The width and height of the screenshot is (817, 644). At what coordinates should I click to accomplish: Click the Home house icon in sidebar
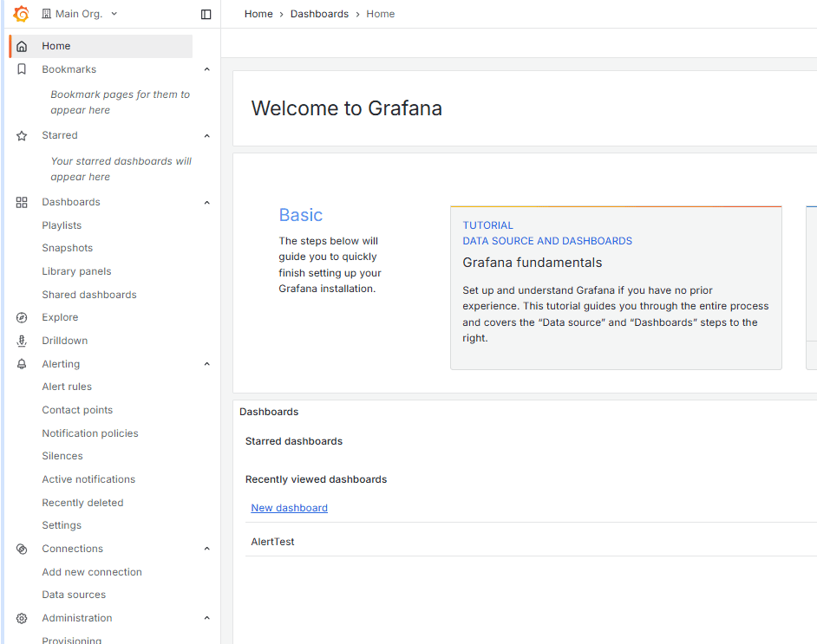[x=22, y=46]
